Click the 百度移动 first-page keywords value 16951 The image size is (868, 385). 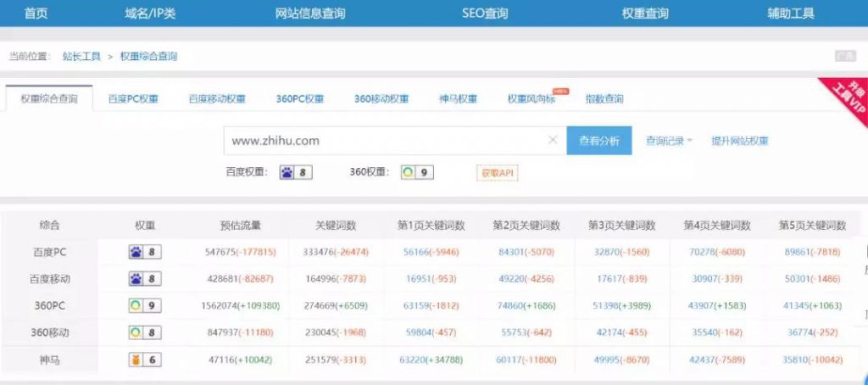tap(419, 279)
